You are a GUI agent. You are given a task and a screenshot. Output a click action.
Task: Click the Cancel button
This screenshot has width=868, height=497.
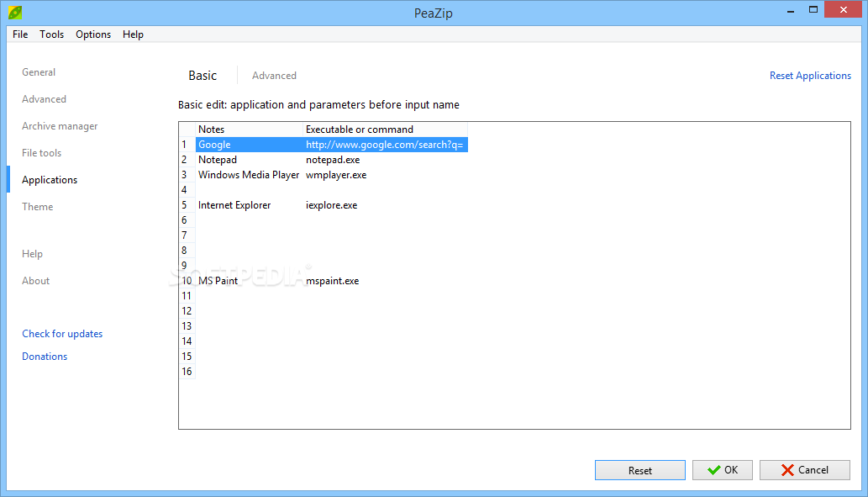804,470
